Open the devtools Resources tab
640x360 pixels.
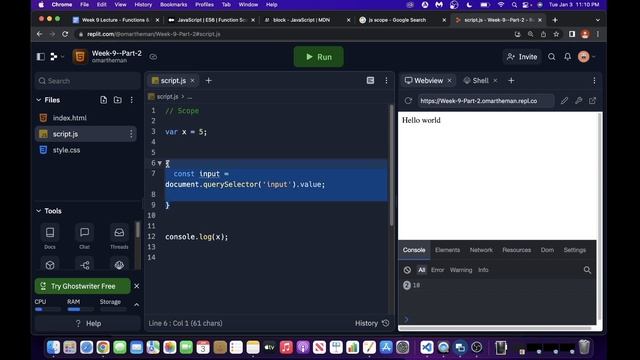click(517, 250)
